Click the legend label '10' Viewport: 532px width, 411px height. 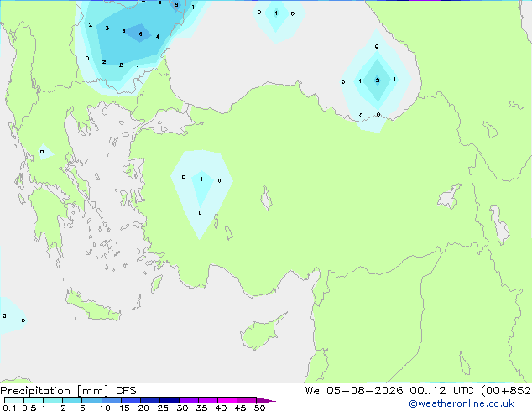pyautogui.click(x=105, y=408)
